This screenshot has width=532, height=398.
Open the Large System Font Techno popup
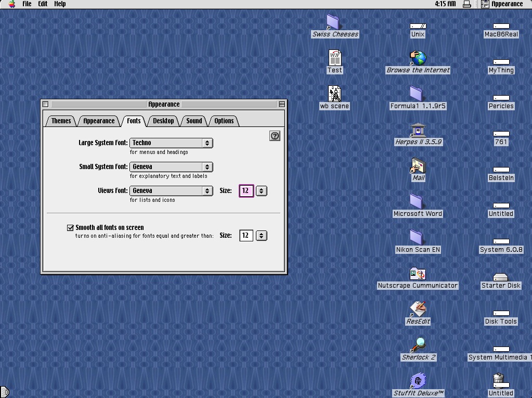tap(171, 143)
